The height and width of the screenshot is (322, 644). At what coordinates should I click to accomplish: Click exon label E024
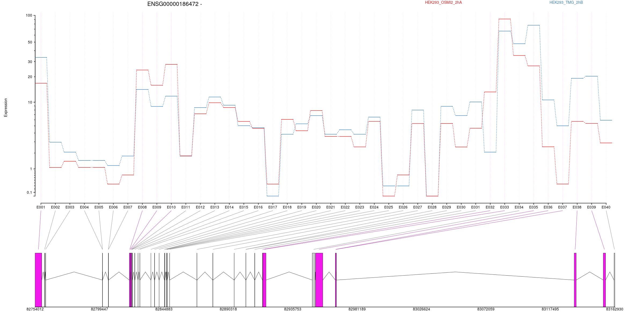click(374, 207)
